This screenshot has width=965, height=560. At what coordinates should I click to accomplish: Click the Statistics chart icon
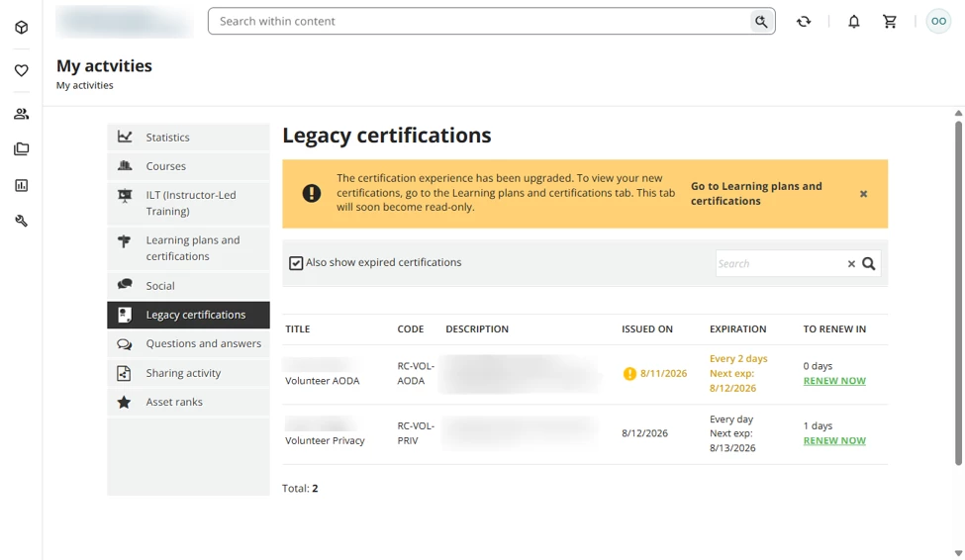click(x=125, y=137)
